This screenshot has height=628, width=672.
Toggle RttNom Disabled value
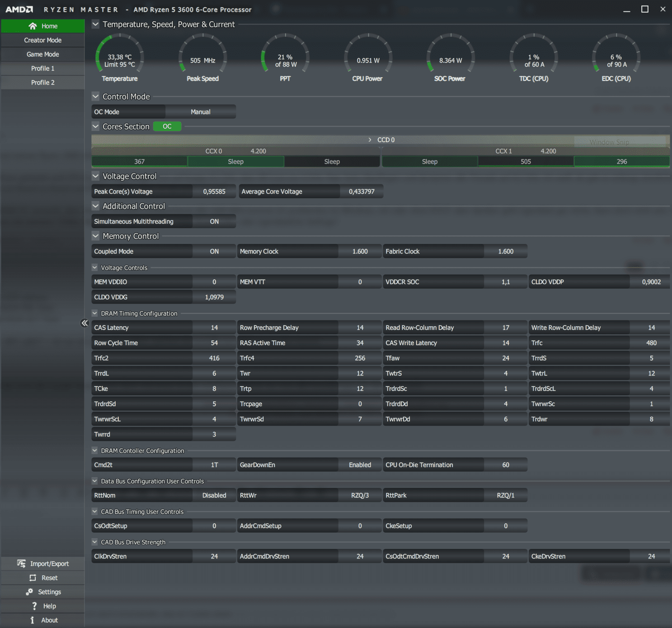coord(214,495)
